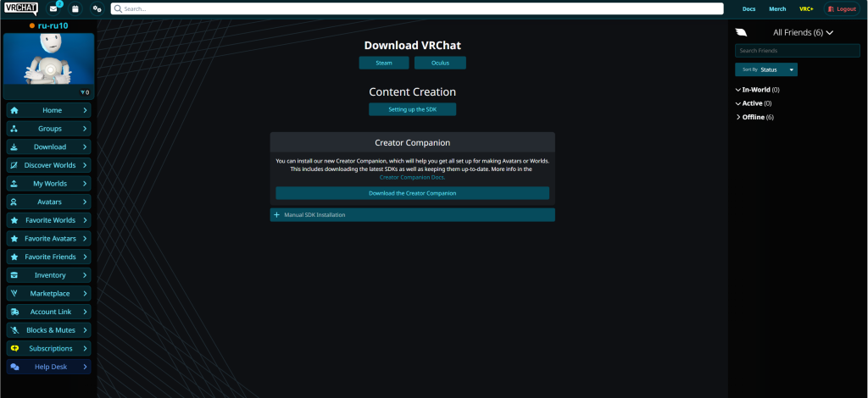Viewport: 868px width, 398px height.
Task: Open the Sort By Status dropdown
Action: [766, 69]
